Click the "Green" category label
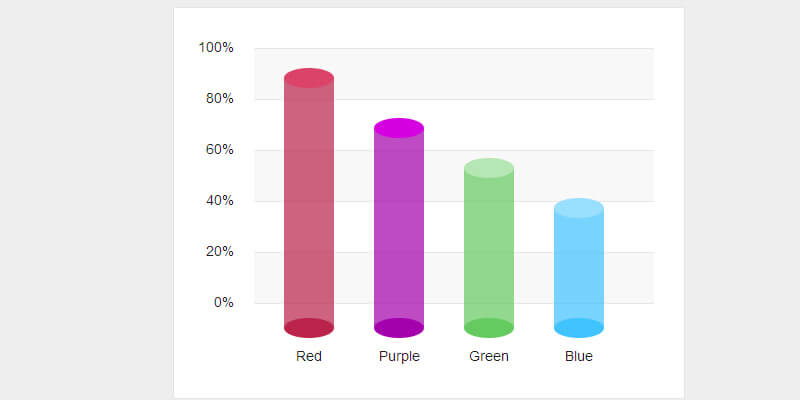Image resolution: width=800 pixels, height=400 pixels. pyautogui.click(x=489, y=356)
